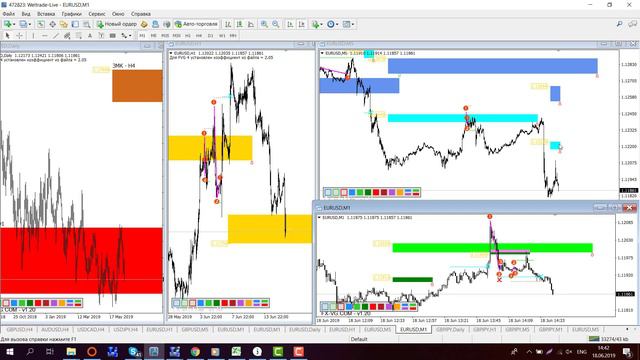Switch chart to candlesticks
The height and width of the screenshot is (360, 640).
tap(239, 24)
